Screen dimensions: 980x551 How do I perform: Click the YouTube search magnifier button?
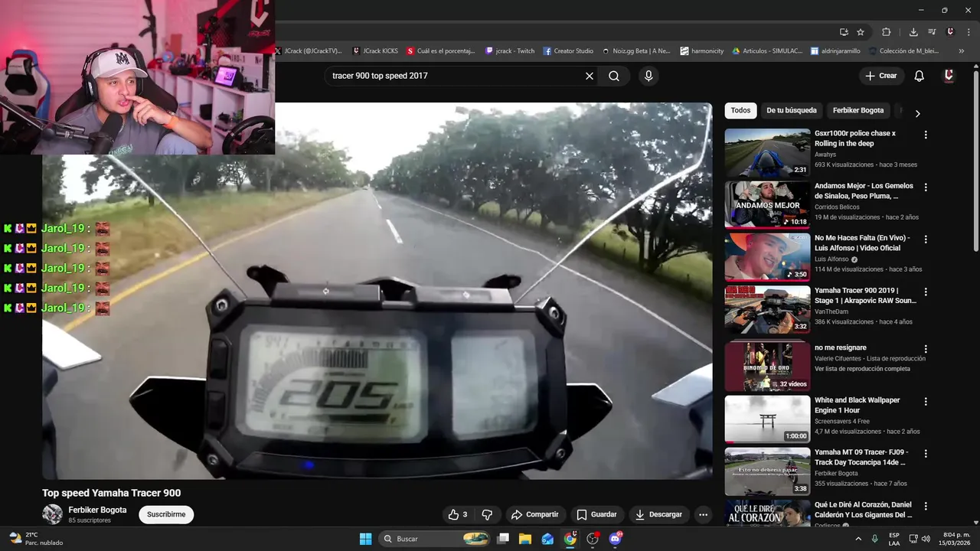pos(614,76)
